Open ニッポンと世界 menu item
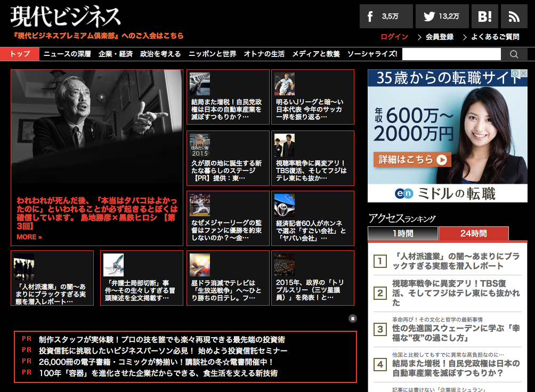 coord(212,54)
